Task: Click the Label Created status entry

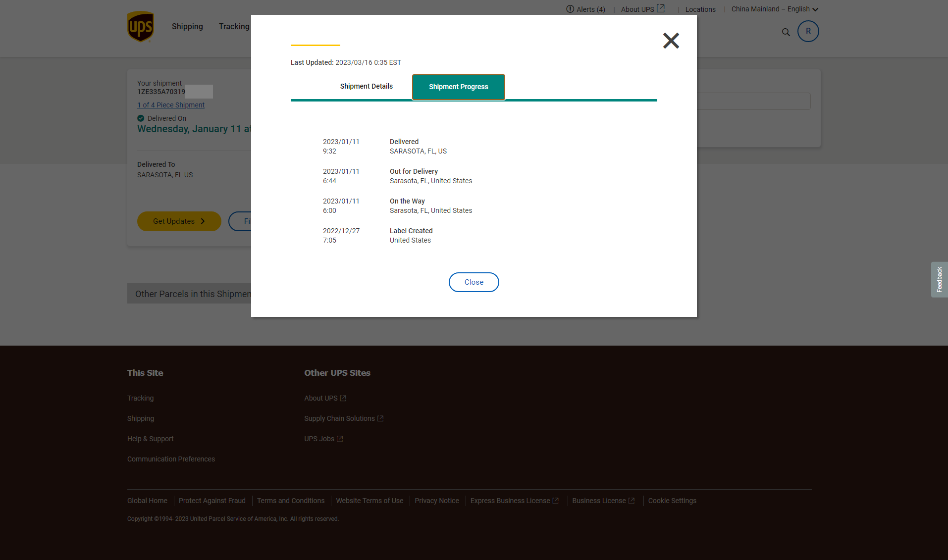Action: point(411,231)
